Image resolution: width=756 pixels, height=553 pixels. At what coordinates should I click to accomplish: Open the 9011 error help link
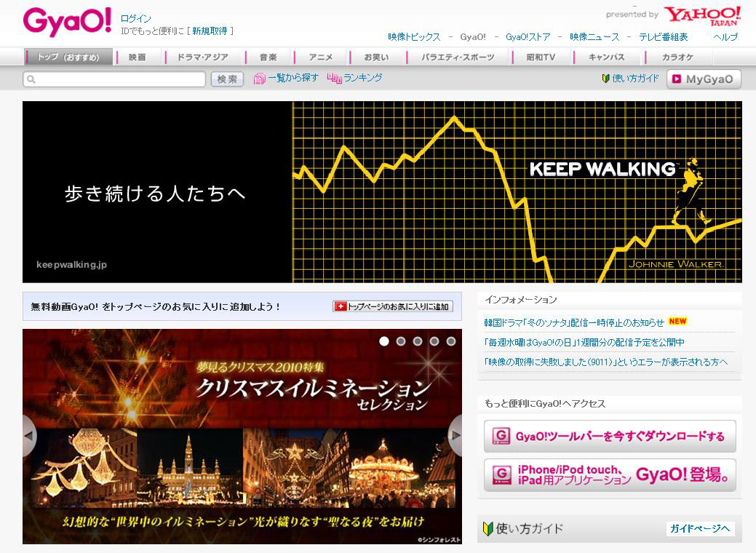point(606,362)
